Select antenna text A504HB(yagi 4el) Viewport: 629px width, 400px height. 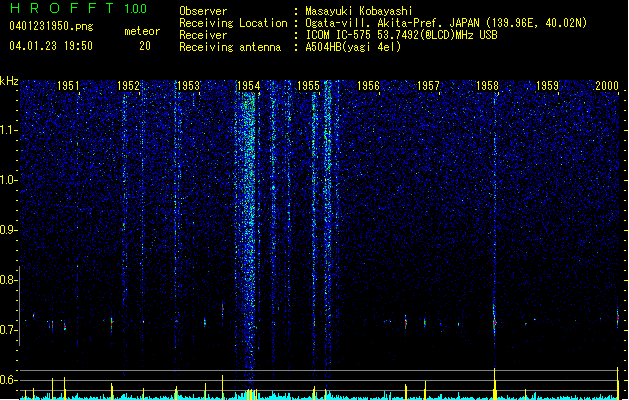353,47
